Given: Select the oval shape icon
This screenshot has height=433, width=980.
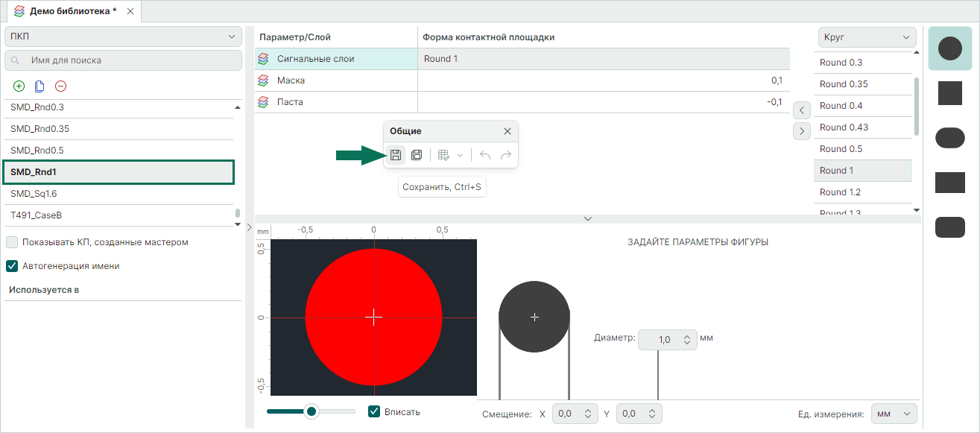Looking at the screenshot, I should coord(949,138).
